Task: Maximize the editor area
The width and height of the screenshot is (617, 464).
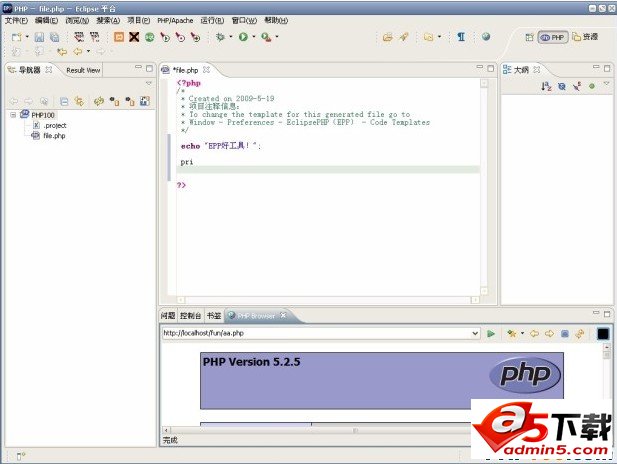Action: 491,68
